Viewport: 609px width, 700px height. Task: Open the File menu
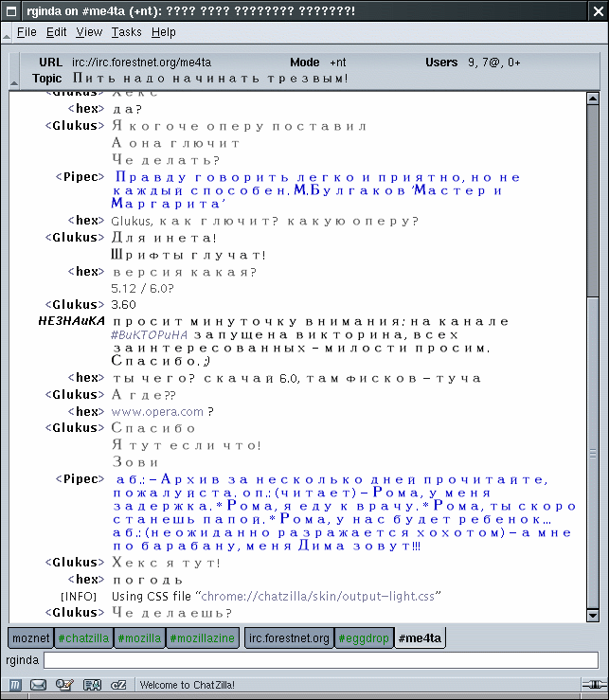[x=27, y=32]
